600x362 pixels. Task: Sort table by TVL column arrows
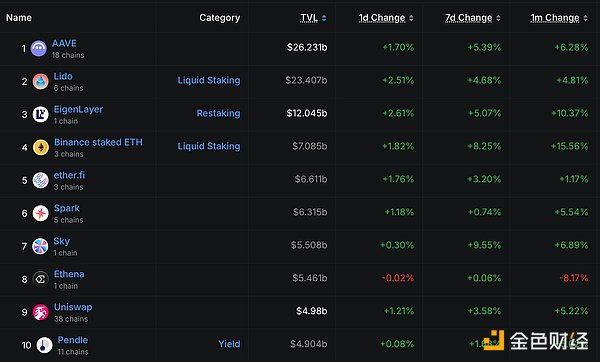[324, 18]
